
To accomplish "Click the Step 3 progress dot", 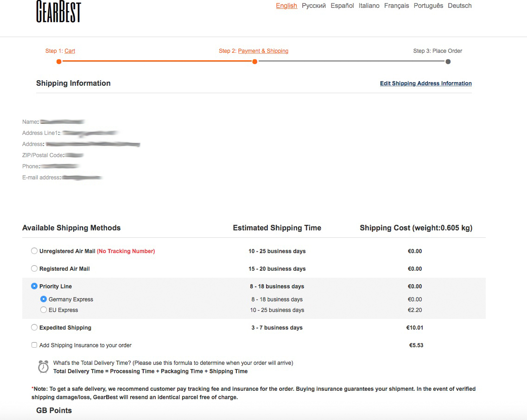I will [x=448, y=62].
